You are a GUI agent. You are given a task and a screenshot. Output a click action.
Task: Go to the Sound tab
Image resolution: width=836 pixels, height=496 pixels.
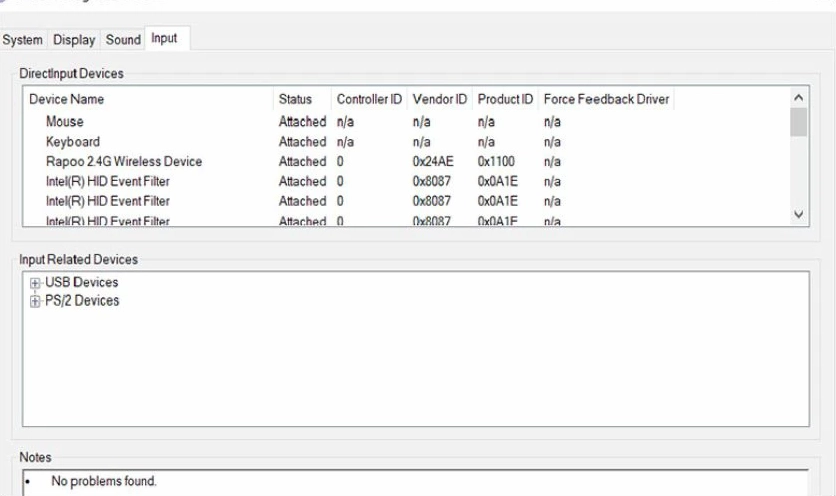pyautogui.click(x=123, y=40)
